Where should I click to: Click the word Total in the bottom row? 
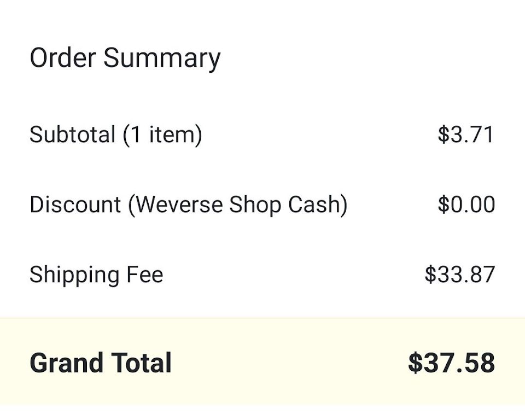[x=141, y=363]
